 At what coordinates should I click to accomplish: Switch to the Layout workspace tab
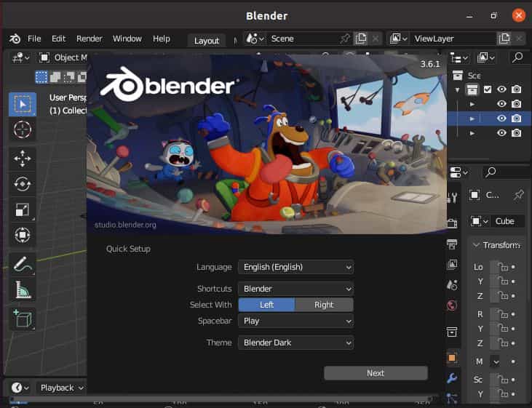point(207,41)
